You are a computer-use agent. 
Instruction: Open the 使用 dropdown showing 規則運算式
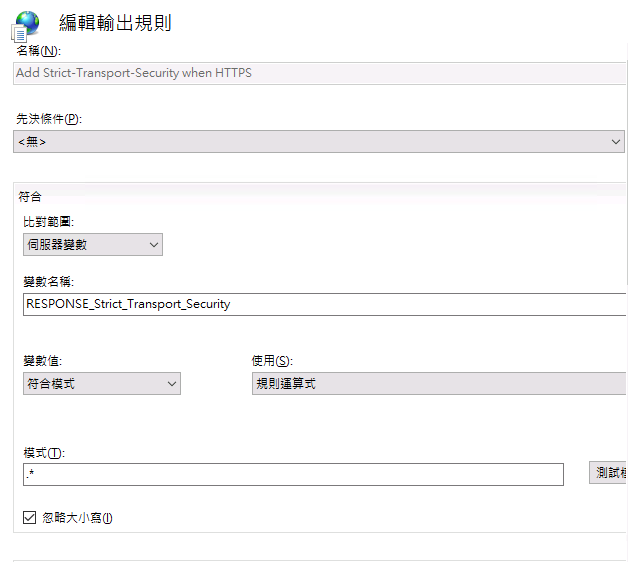439,383
